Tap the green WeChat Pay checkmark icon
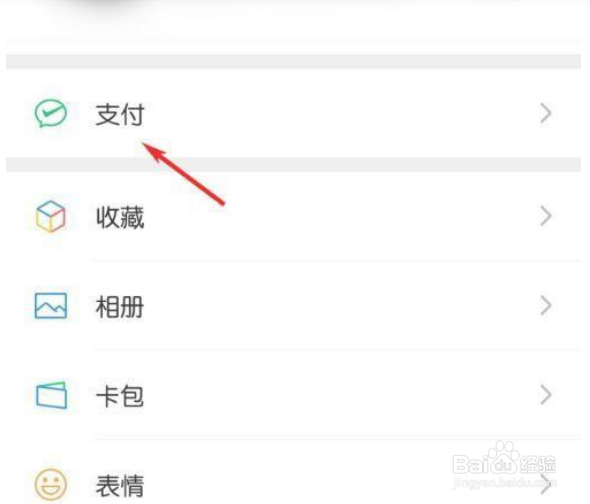Image resolution: width=590 pixels, height=504 pixels. 51,113
